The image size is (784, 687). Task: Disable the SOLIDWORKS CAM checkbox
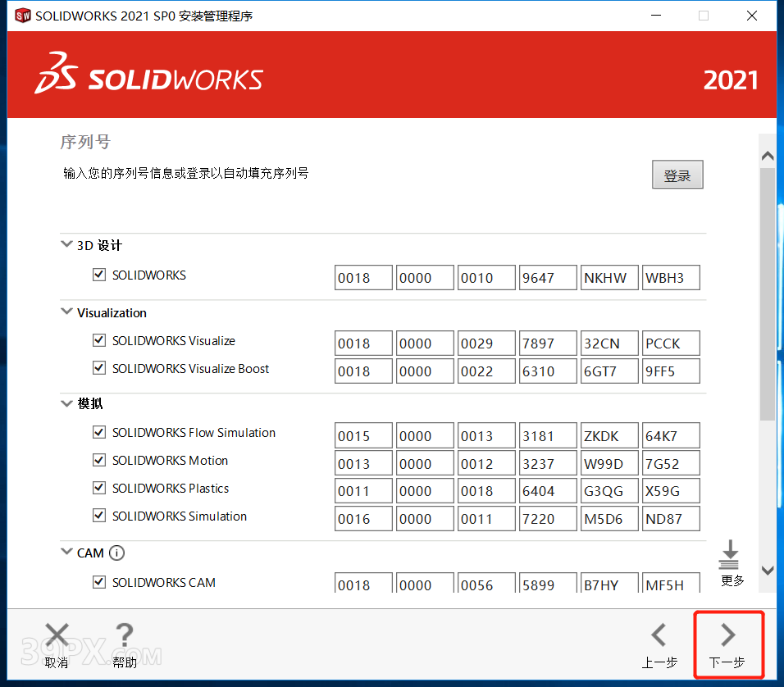(x=99, y=583)
